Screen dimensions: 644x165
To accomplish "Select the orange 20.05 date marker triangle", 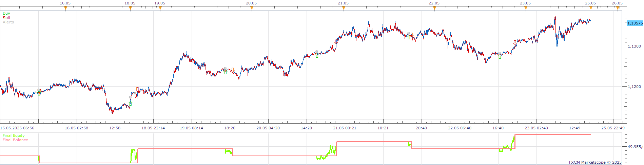I will (252, 8).
